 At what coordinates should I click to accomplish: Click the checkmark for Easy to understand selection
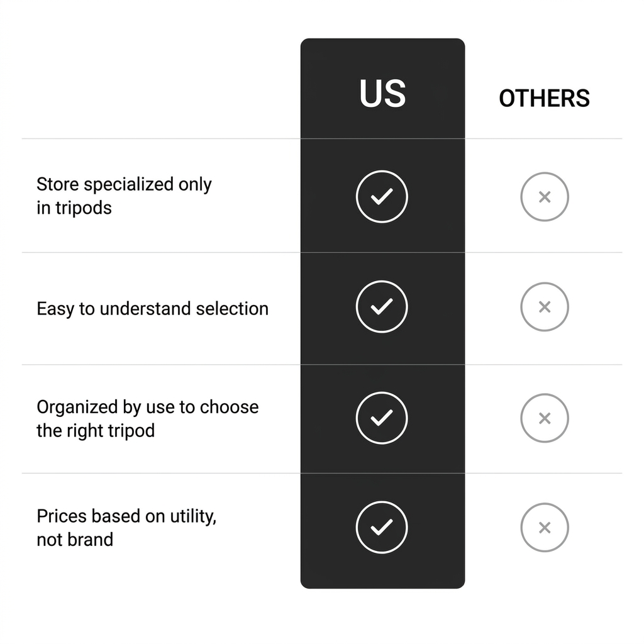(382, 307)
